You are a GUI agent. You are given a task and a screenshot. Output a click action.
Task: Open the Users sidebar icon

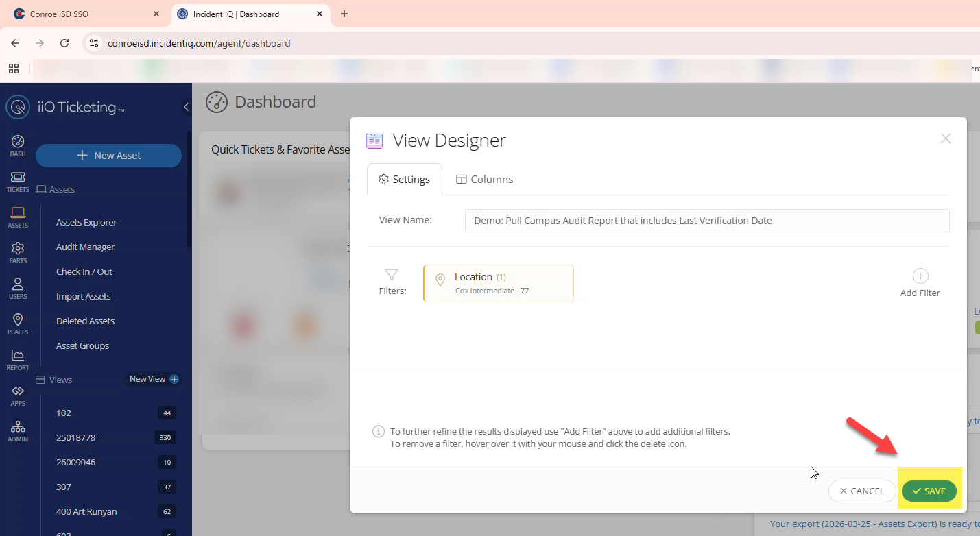(18, 285)
